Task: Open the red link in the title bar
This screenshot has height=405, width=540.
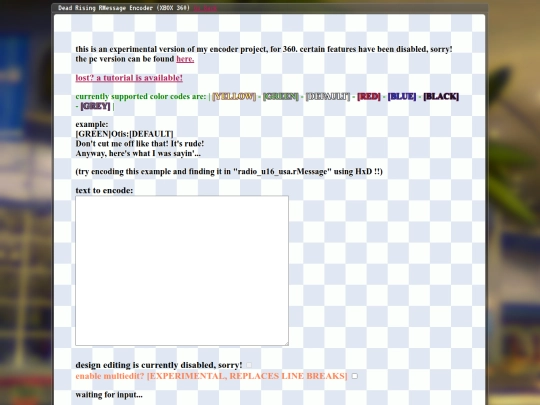Action: (x=205, y=8)
